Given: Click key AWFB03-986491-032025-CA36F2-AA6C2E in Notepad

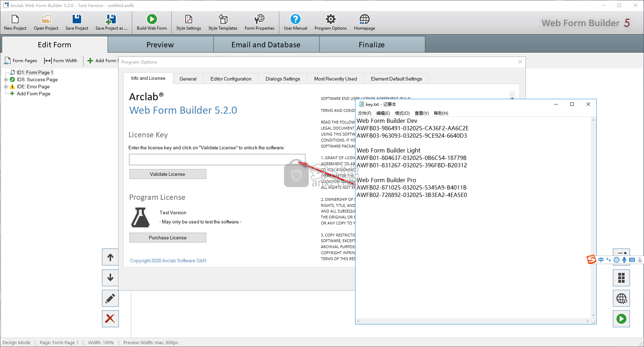Looking at the screenshot, I should [413, 128].
